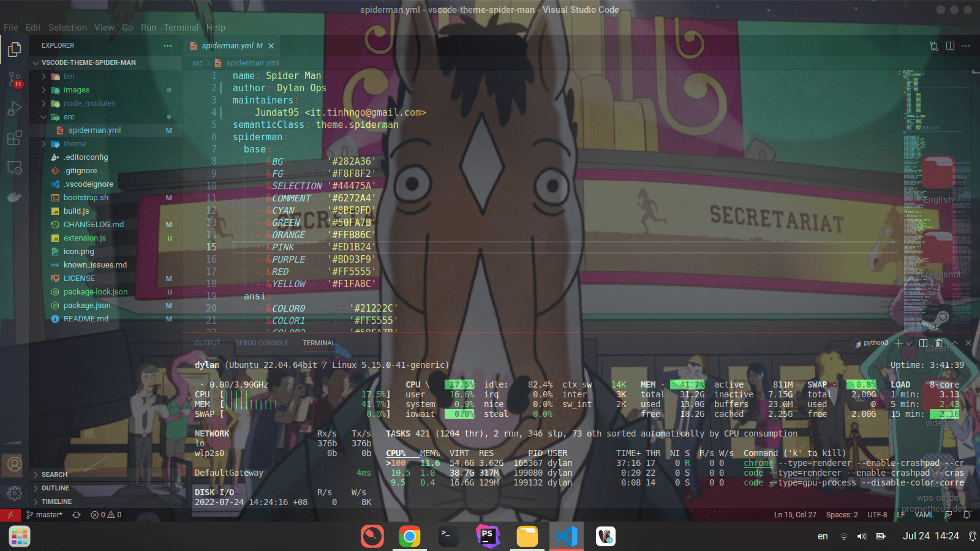
Task: Kill the terminal with trash icon
Action: (938, 343)
